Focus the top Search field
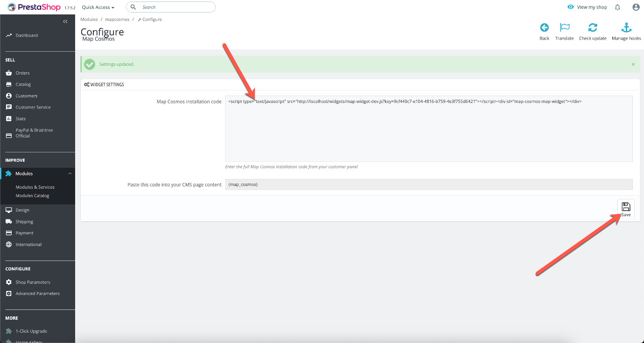644x343 pixels. coord(171,7)
